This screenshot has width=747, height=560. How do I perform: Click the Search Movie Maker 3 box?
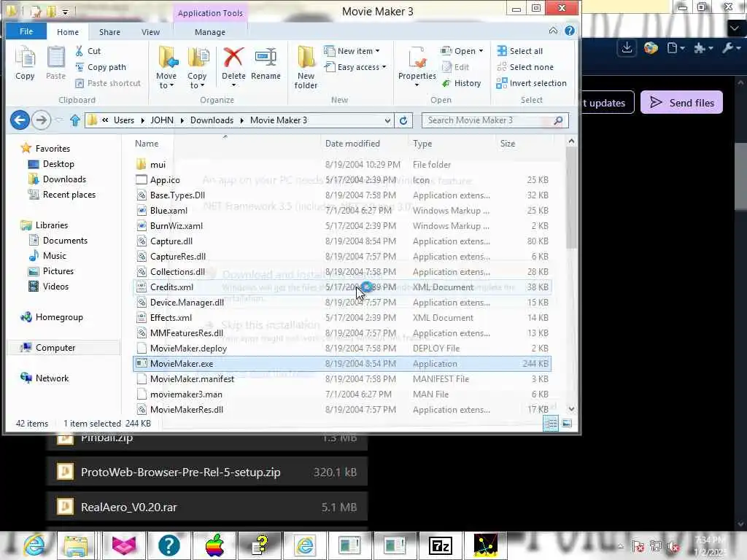click(x=495, y=120)
